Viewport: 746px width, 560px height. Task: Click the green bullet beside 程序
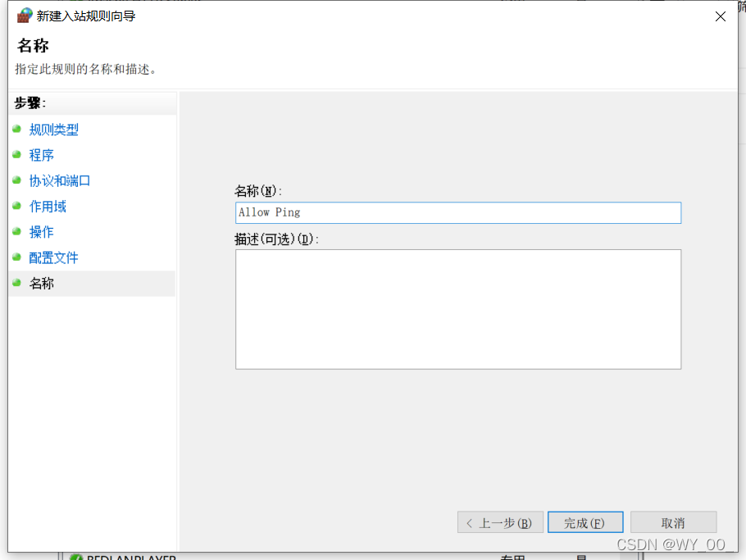17,155
